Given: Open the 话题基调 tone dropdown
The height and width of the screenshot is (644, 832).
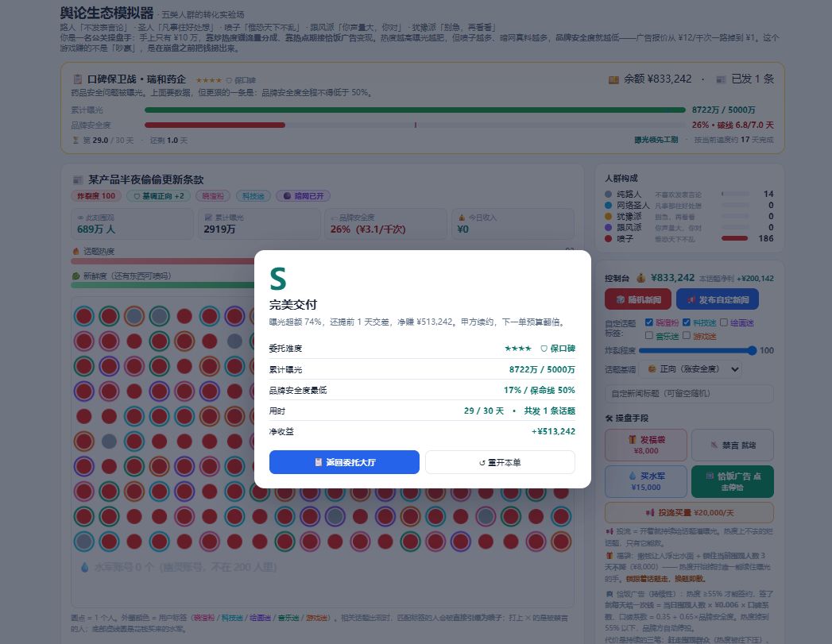Looking at the screenshot, I should pos(690,369).
